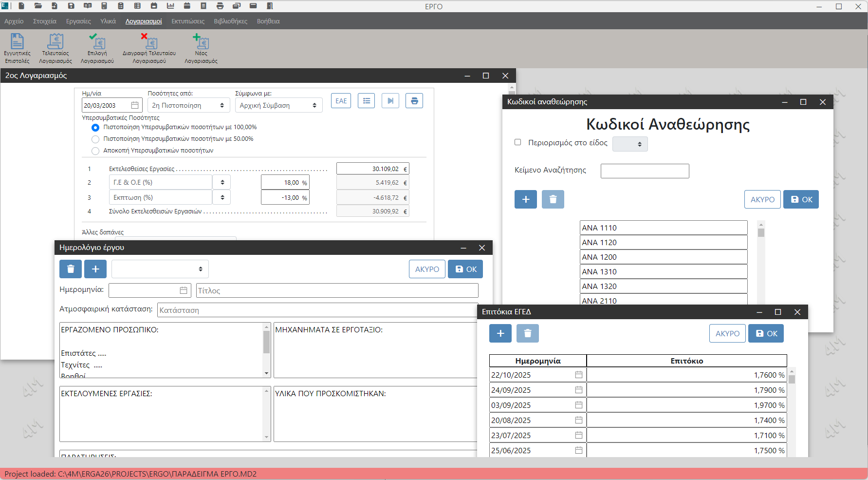Select Αποκοπή Υπερσυμβατικών ποσοτήτων radio option

(x=95, y=151)
